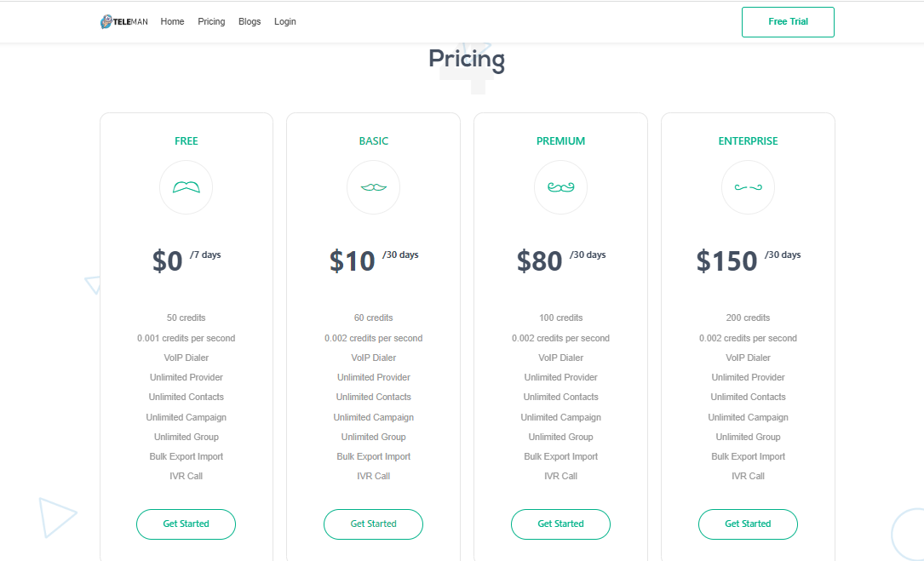Viewport: 924px width, 561px height.
Task: Open the Home menu item
Action: tap(172, 22)
